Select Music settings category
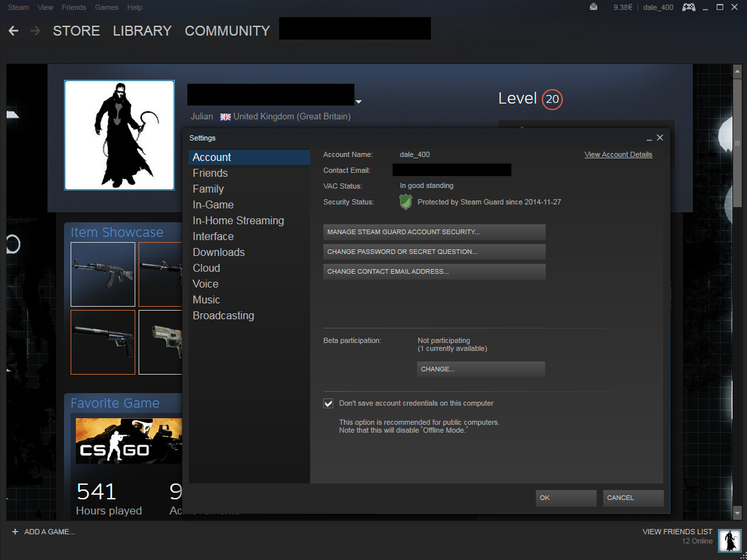Screen dimensions: 747x560 249,299
